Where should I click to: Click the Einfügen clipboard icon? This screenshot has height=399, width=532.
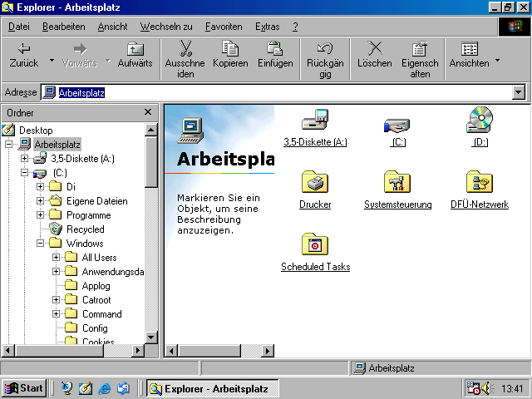pyautogui.click(x=275, y=48)
